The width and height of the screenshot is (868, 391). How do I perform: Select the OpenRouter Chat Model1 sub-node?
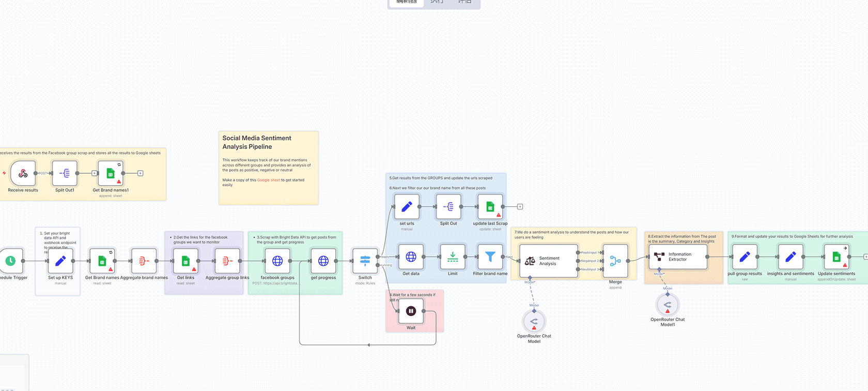pos(668,305)
